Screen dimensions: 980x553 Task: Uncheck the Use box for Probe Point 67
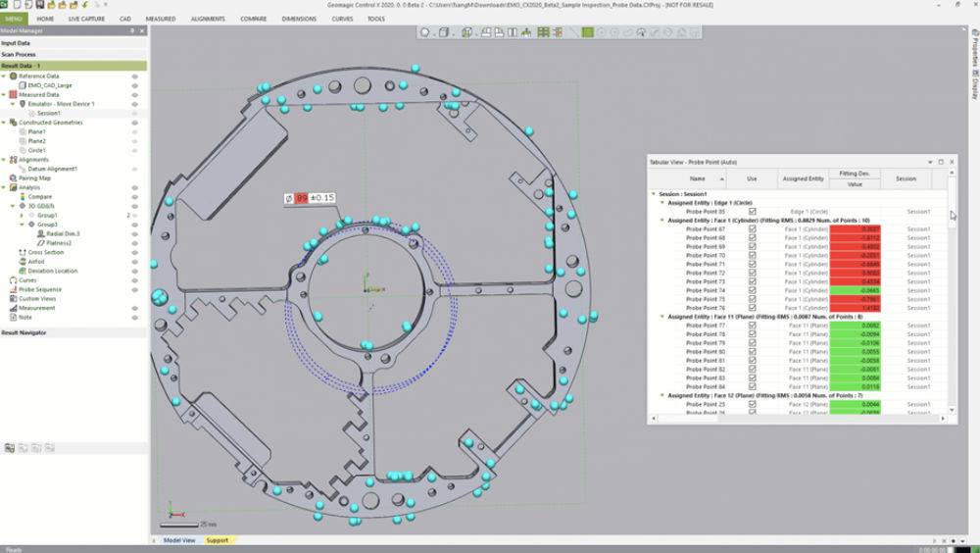click(x=752, y=228)
